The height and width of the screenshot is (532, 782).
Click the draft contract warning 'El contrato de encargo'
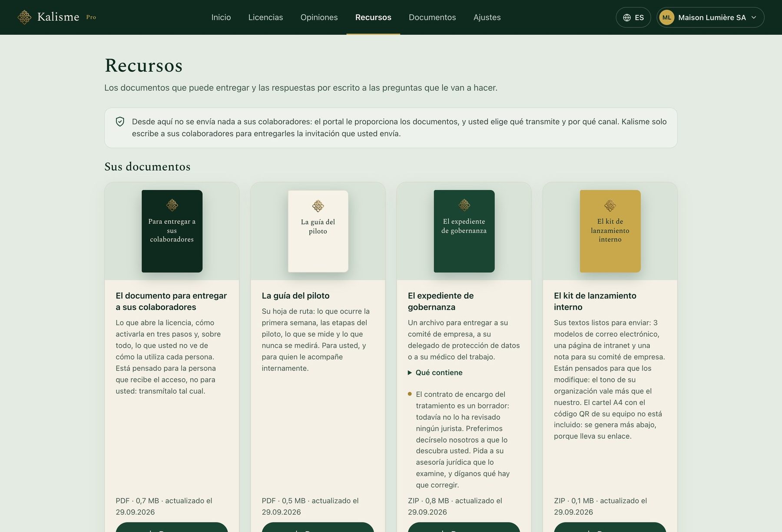(463, 439)
